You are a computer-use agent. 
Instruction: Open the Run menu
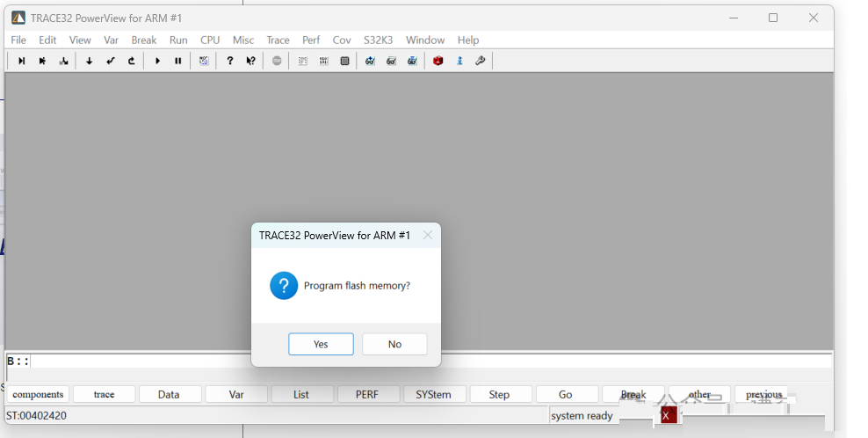pyautogui.click(x=178, y=40)
